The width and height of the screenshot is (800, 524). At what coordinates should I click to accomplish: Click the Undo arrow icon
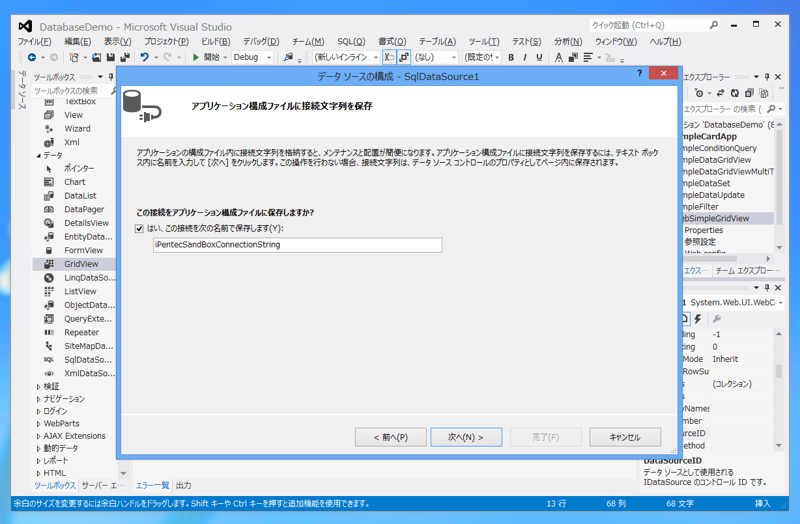click(144, 58)
